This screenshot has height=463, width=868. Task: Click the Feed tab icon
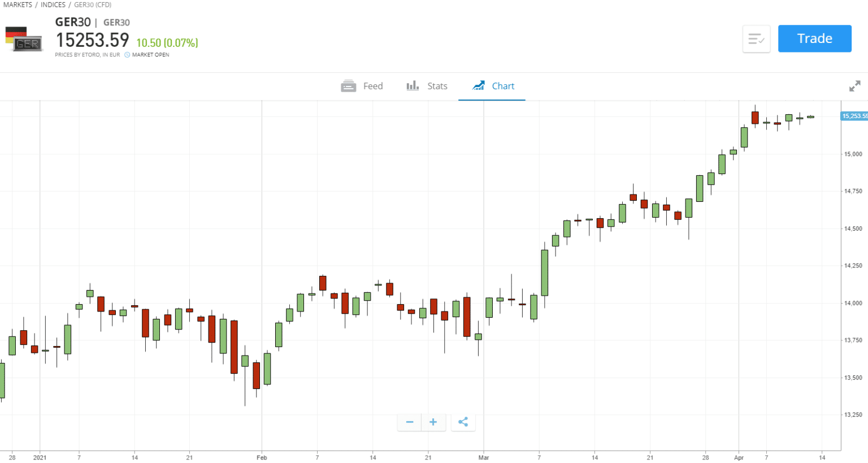[349, 86]
